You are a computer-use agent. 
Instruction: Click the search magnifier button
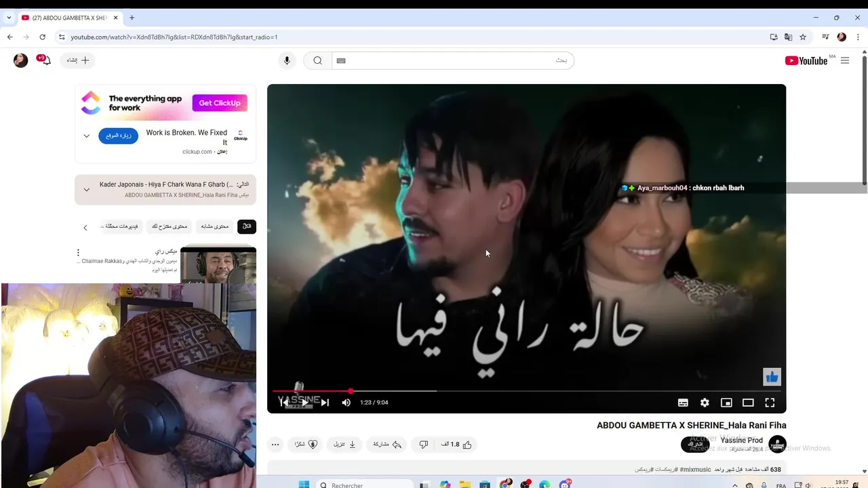[x=317, y=60]
